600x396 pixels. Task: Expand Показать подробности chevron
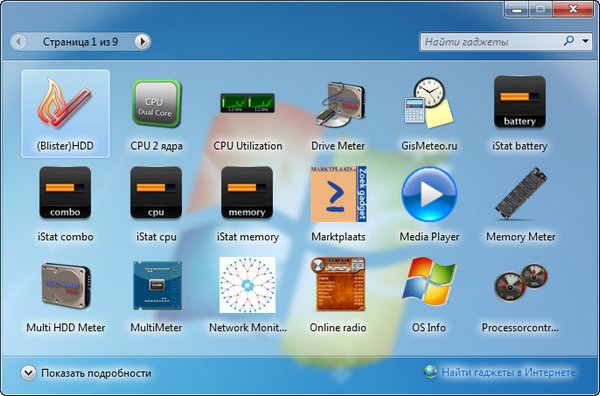coord(28,373)
